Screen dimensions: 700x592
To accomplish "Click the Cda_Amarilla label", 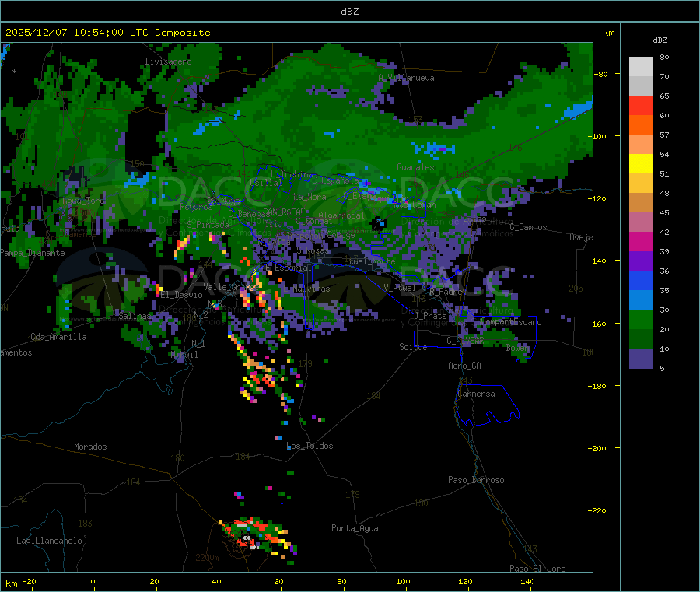I will pyautogui.click(x=58, y=337).
